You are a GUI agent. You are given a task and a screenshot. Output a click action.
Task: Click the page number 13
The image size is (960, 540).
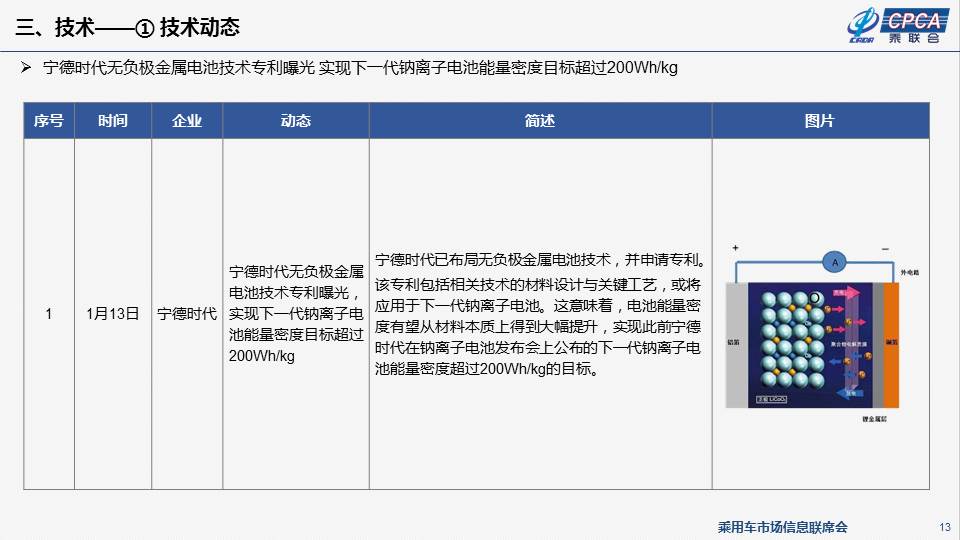point(945,527)
